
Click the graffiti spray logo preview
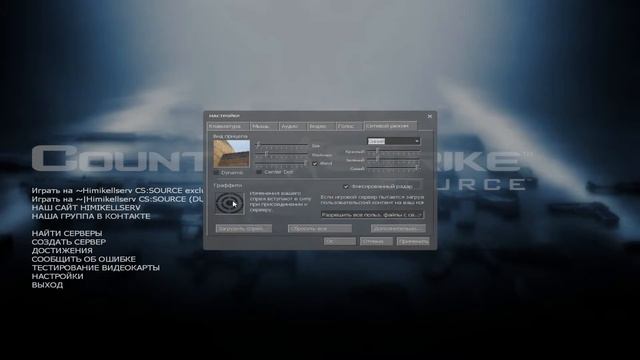coord(230,203)
